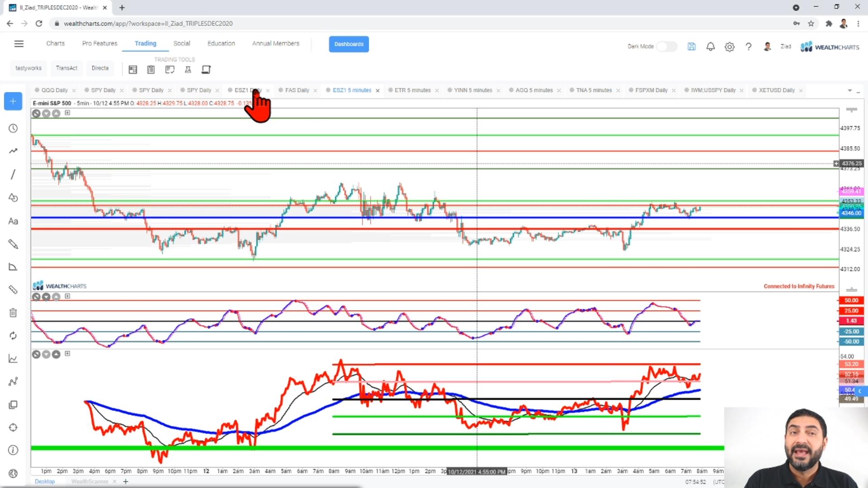Click the connected nodes icon in sidebar
868x488 pixels.
(13, 382)
